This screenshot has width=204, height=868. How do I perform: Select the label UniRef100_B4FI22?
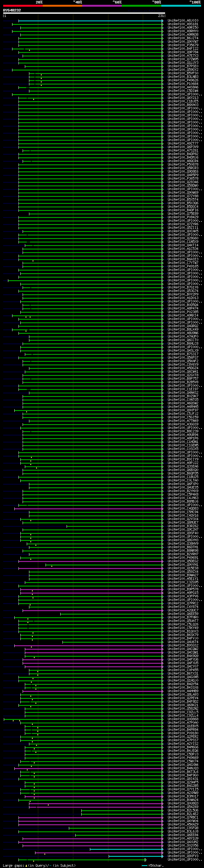(x=183, y=49)
